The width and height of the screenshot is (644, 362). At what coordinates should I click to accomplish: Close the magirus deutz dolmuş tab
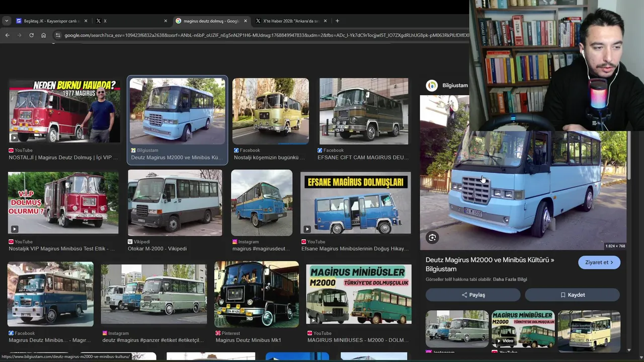246,21
